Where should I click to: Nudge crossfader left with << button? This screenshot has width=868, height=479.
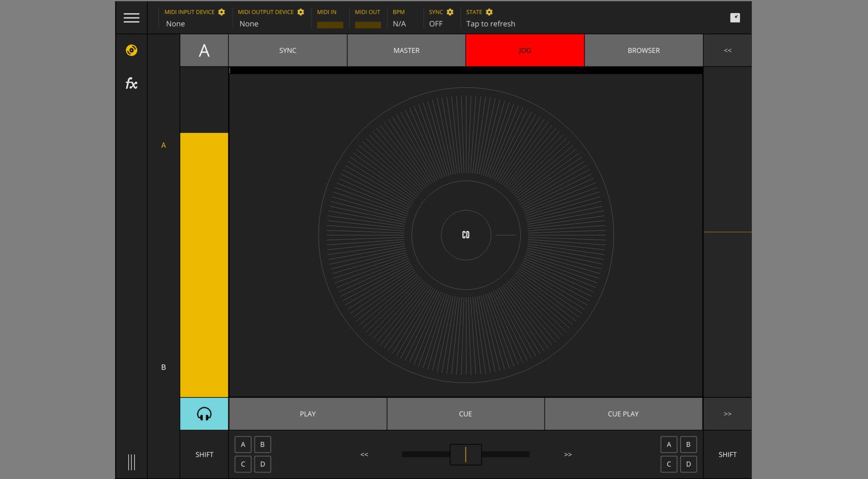pos(364,454)
